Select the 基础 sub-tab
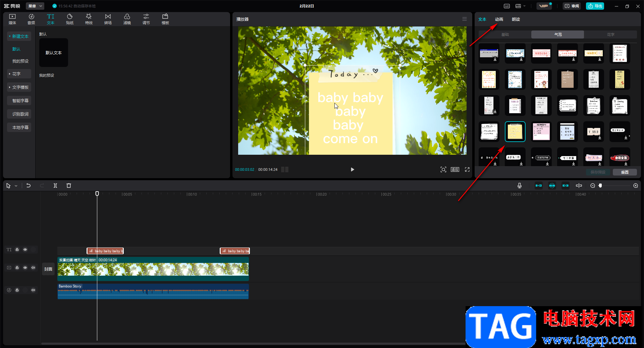 [505, 34]
